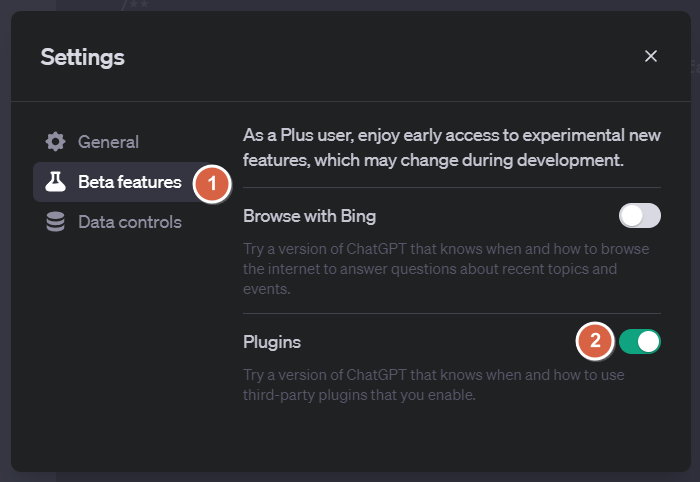The image size is (700, 482).
Task: Click the orange badge numbered 2
Action: (x=595, y=341)
